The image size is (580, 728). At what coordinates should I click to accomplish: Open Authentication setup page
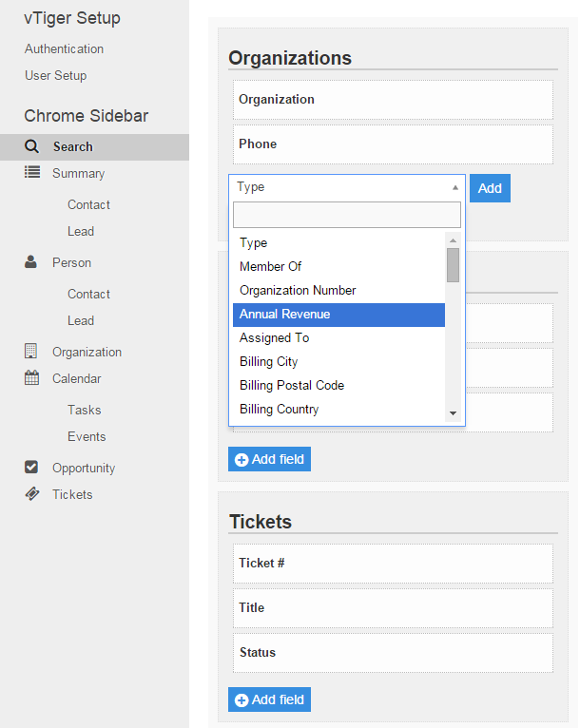coord(64,48)
